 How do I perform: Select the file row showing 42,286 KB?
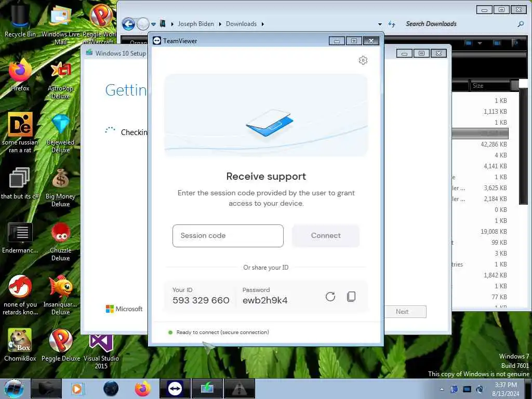pyautogui.click(x=480, y=144)
